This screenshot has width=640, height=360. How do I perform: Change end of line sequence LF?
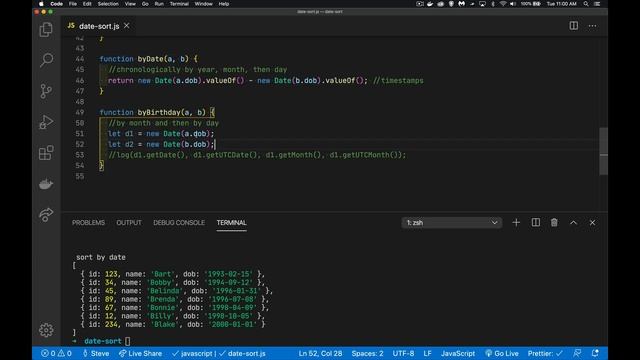coord(427,353)
